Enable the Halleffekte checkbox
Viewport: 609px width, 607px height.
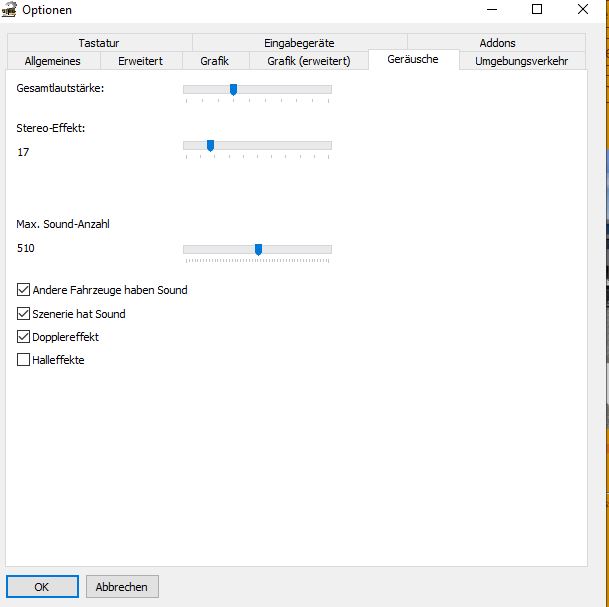[24, 360]
